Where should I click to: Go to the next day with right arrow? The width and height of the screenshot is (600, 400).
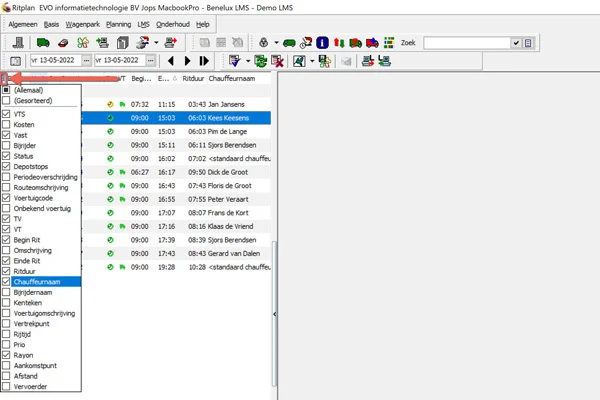(x=187, y=61)
